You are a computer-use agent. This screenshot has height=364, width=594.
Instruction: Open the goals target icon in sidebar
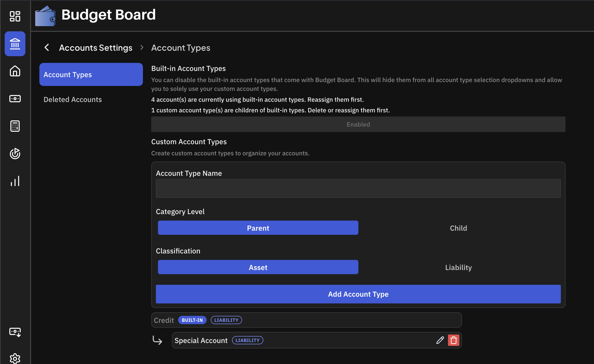click(x=15, y=154)
